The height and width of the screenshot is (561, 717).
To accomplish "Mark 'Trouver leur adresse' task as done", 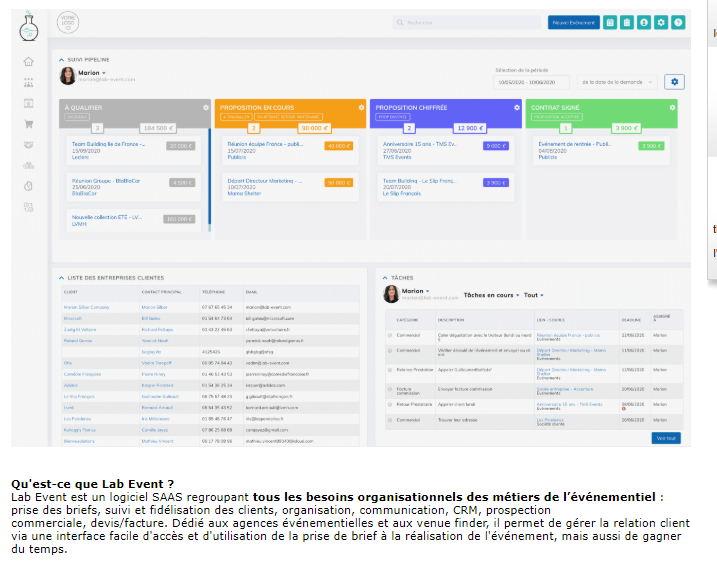I will [389, 420].
